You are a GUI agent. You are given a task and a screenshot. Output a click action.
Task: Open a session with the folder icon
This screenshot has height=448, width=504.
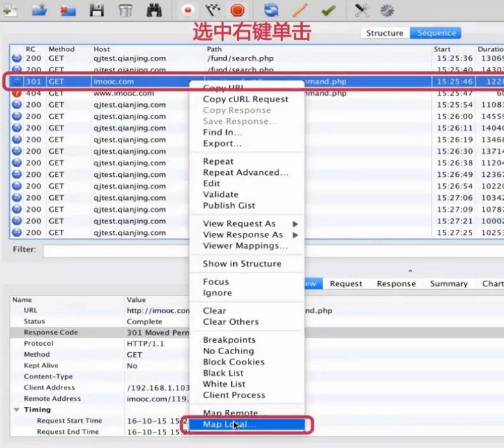click(x=39, y=11)
